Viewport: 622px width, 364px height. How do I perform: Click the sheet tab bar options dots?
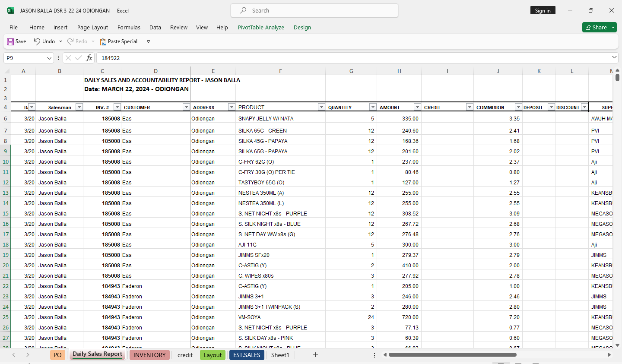coord(374,355)
